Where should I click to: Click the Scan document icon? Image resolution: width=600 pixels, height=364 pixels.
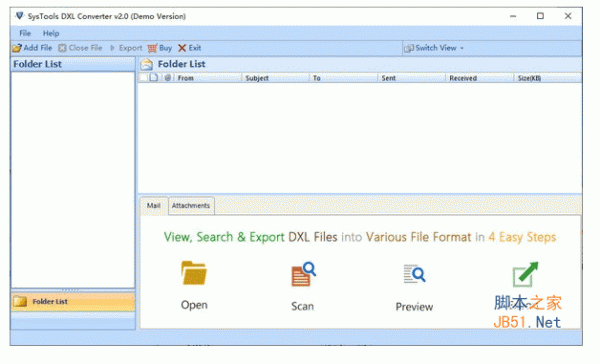pyautogui.click(x=303, y=274)
